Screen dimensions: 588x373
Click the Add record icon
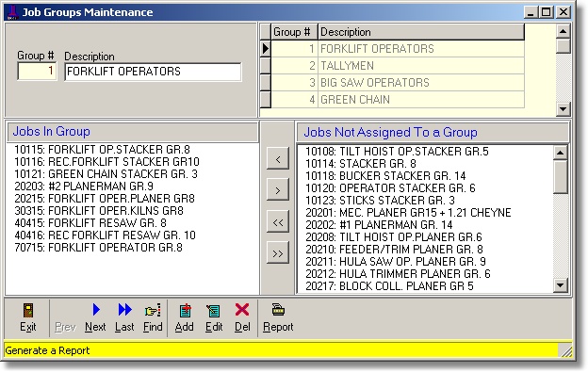point(185,311)
